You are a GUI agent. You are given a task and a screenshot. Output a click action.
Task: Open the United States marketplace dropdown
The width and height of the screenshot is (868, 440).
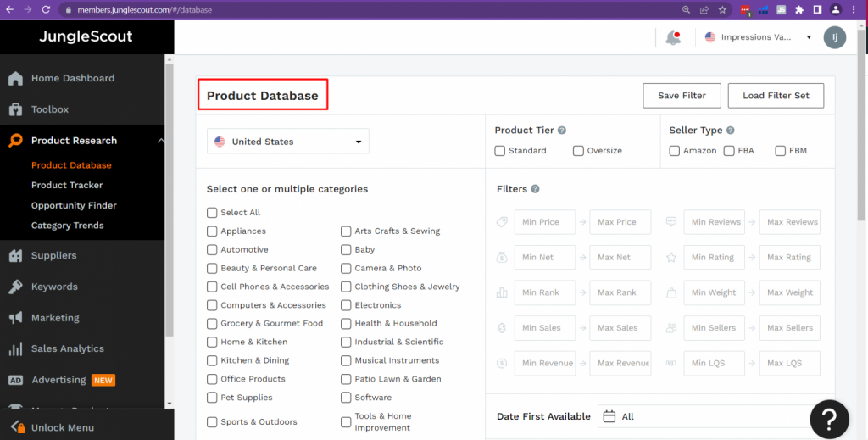coord(288,142)
